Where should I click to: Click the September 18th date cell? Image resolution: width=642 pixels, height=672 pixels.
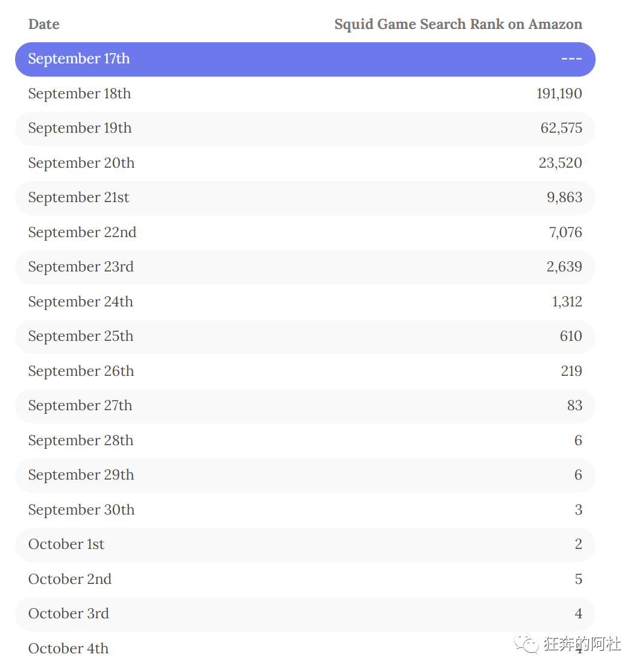[80, 94]
